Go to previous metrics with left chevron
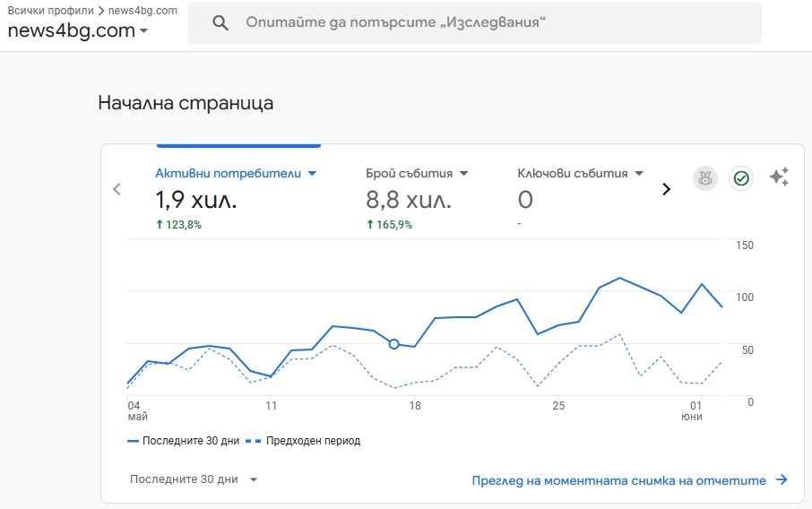This screenshot has height=509, width=812. (x=117, y=189)
